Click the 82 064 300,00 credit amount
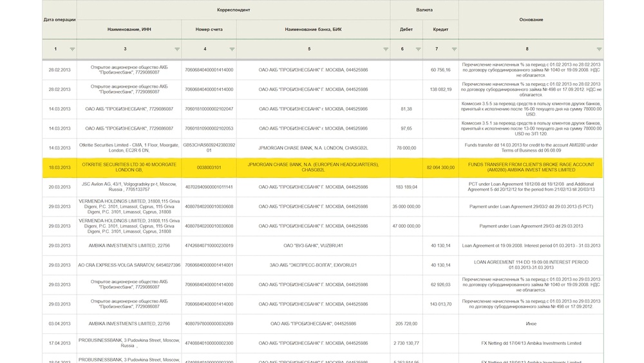Screen dimensions: 644x363 440,168
